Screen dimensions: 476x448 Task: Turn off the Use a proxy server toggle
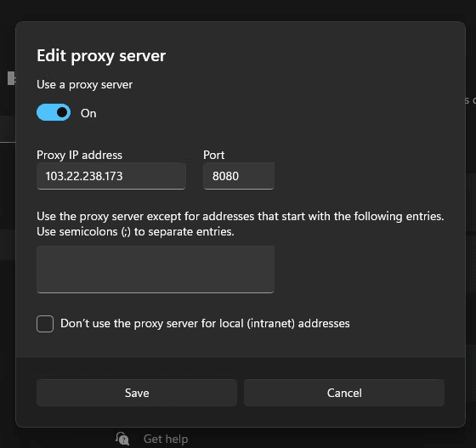point(54,112)
